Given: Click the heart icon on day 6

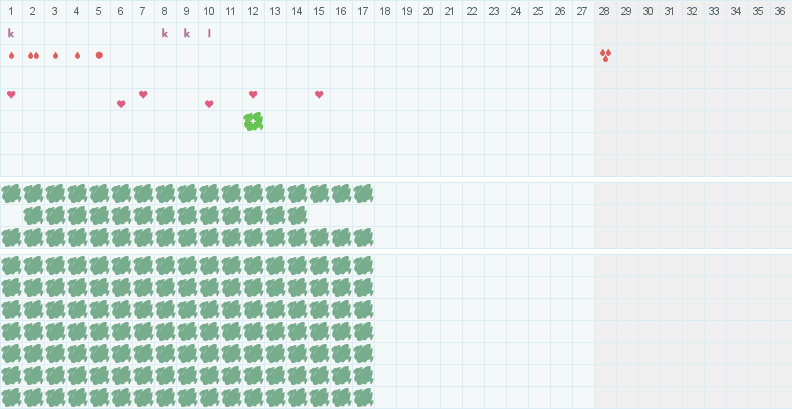Looking at the screenshot, I should (x=121, y=104).
